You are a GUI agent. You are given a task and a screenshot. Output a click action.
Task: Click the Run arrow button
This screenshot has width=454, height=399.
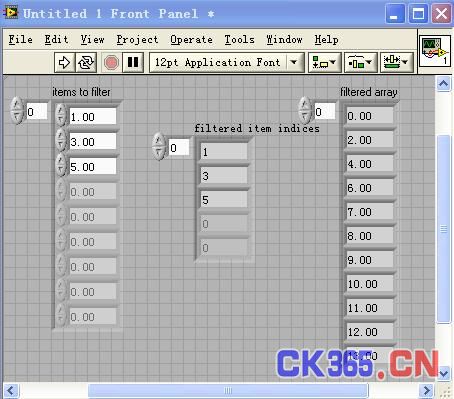click(x=64, y=62)
